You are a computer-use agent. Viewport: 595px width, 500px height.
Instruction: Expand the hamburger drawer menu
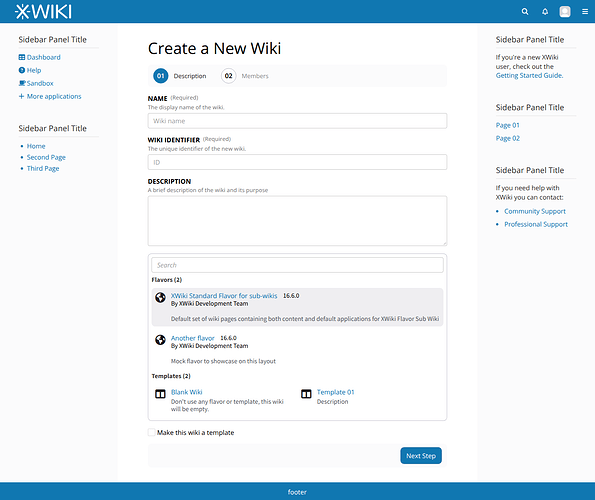point(585,11)
